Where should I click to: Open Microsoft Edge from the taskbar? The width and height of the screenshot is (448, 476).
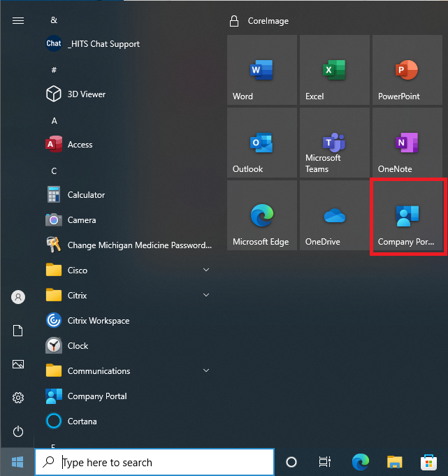point(361,462)
